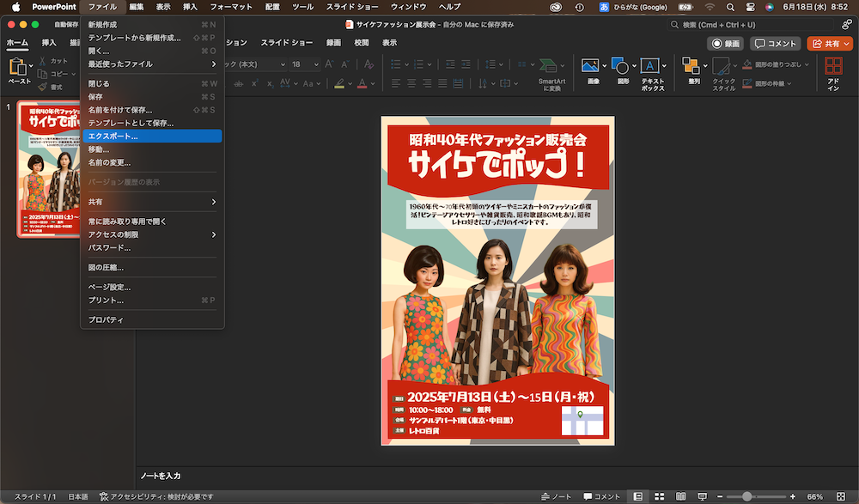The image size is (859, 504).
Task: Open クイックスタイル gallery
Action: 723,74
